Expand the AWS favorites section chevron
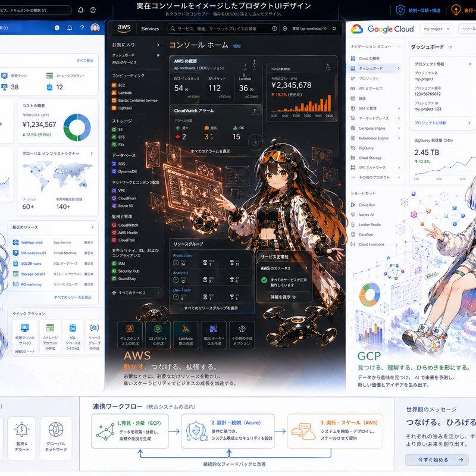 click(x=158, y=45)
